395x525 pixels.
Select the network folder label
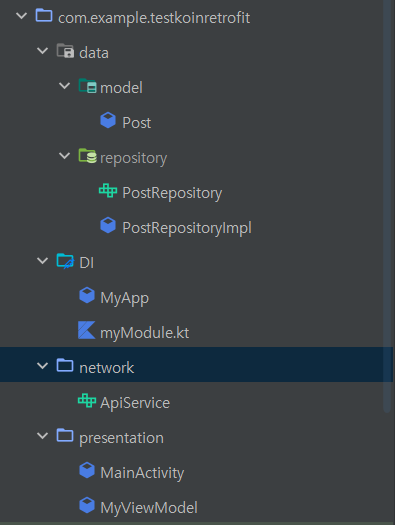(x=106, y=368)
